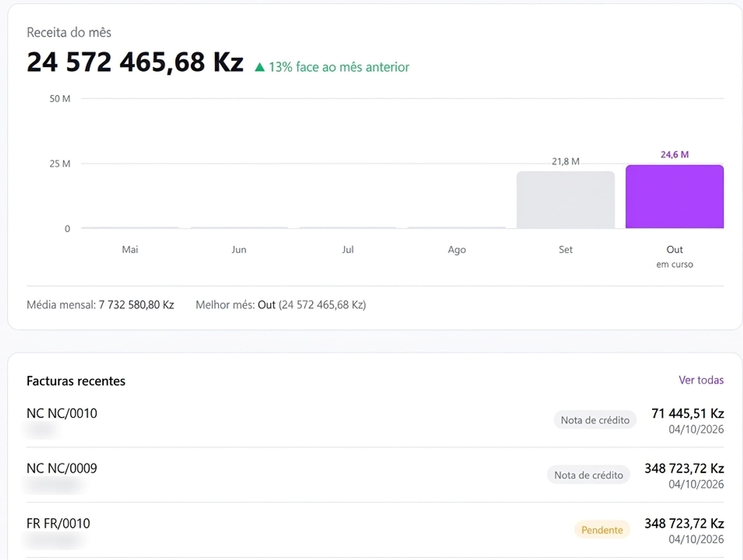The width and height of the screenshot is (743, 560).
Task: Click Nota de crédito badge for NC/0009
Action: [x=588, y=475]
